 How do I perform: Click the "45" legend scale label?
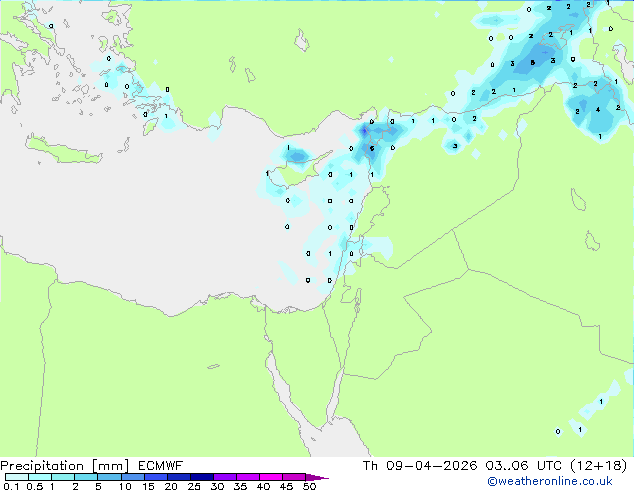coord(286,486)
